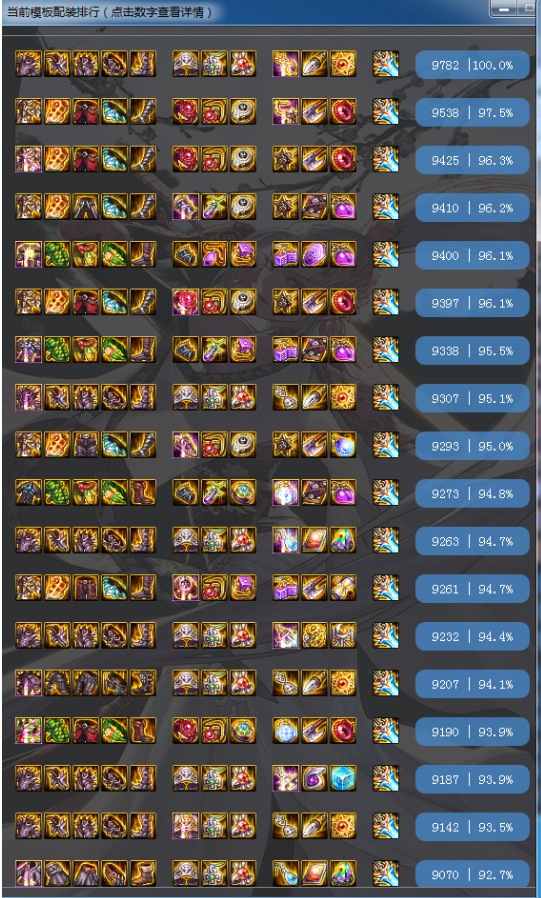541x898 pixels.
Task: Show details for 9293 | 95.0%
Action: point(472,446)
